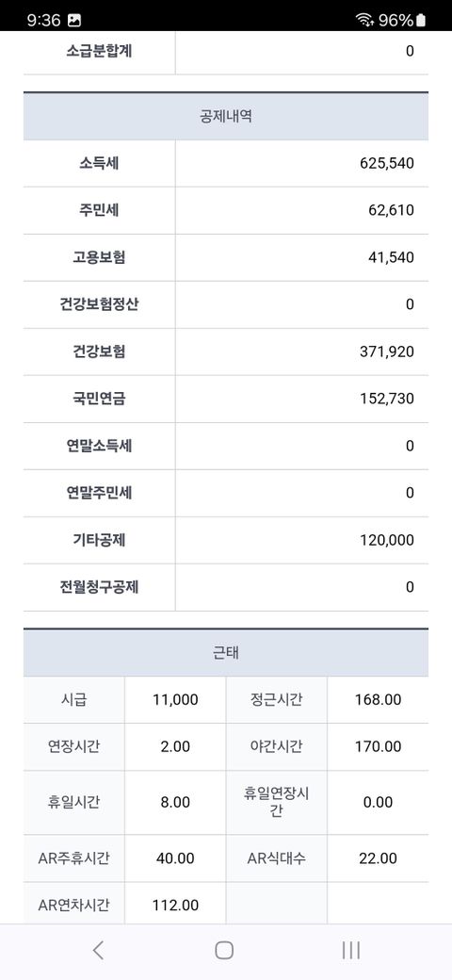Image resolution: width=452 pixels, height=980 pixels.
Task: Tap the 정근시간 value 168.00
Action: click(378, 700)
